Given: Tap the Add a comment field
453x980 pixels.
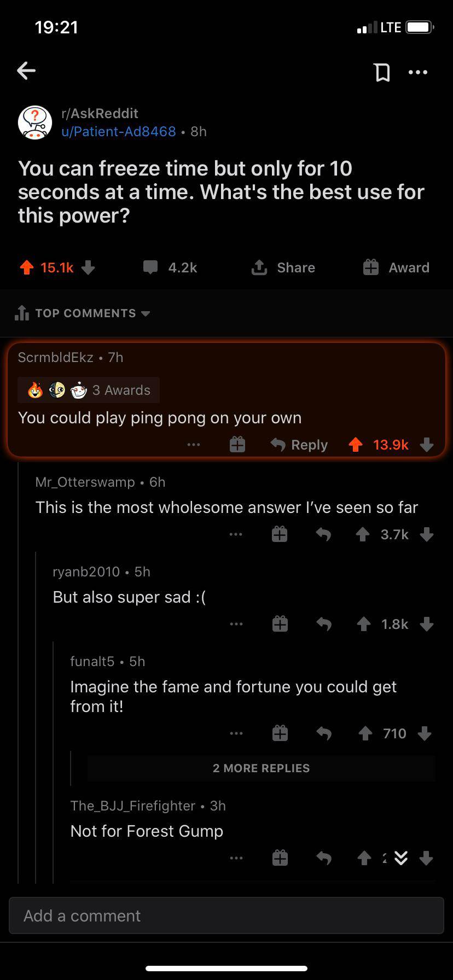Looking at the screenshot, I should click(x=226, y=915).
